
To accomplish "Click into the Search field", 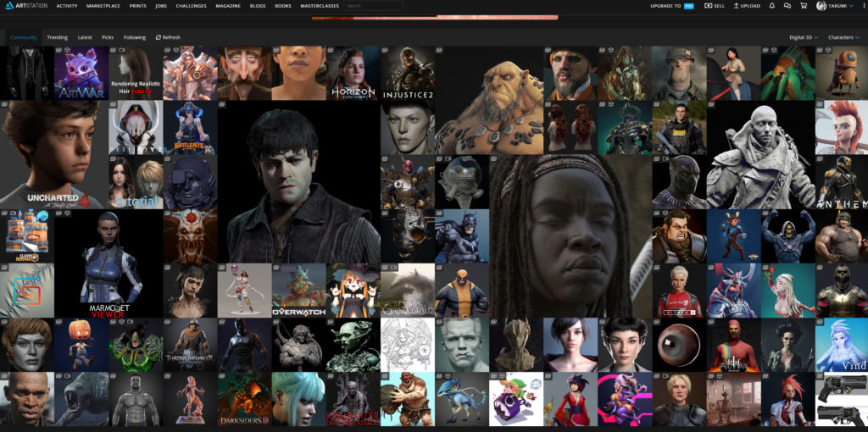I will coord(373,6).
